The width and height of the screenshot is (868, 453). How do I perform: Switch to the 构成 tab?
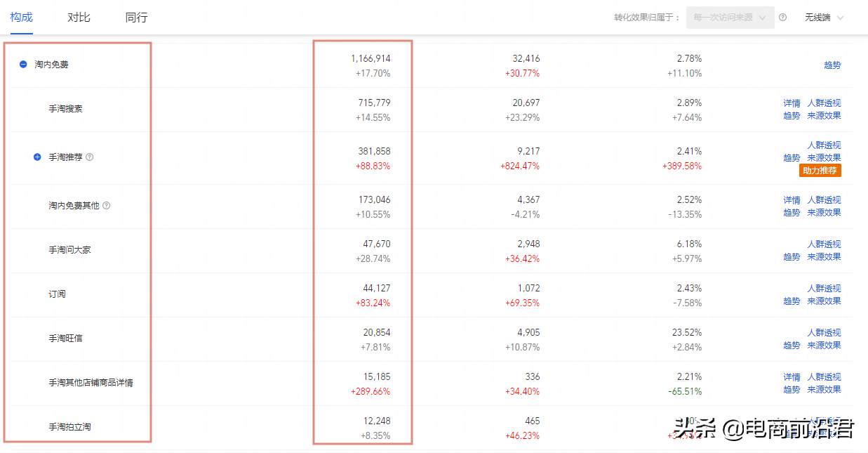(x=22, y=17)
